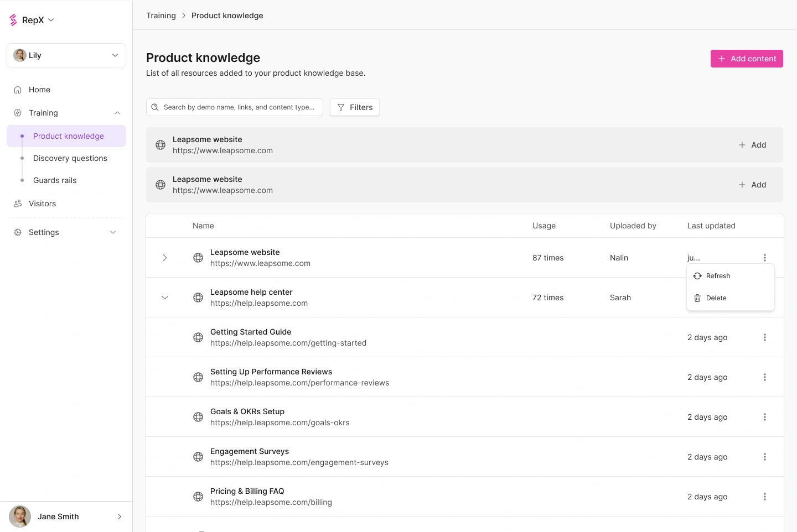Choose Refresh from the context menu
797x532 pixels.
(731, 276)
